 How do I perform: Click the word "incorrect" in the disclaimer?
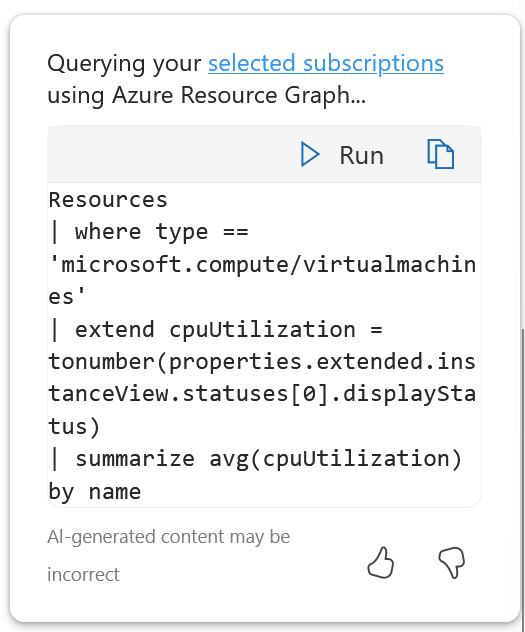click(83, 575)
